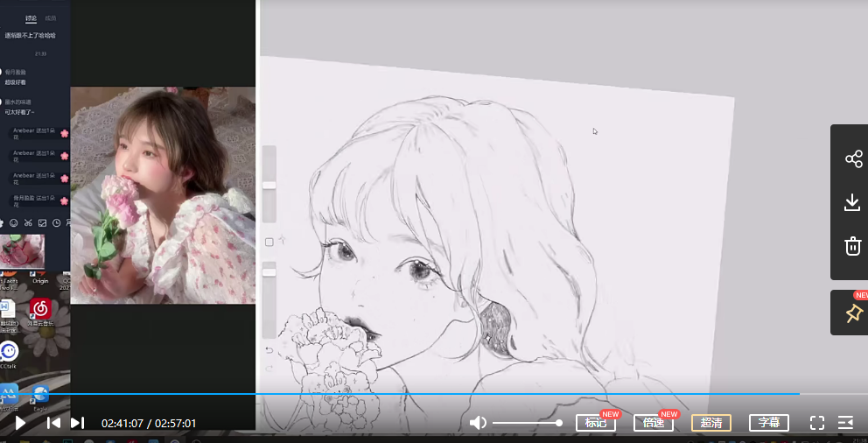
Task: Toggle the 字幕 subtitles option
Action: coord(769,423)
